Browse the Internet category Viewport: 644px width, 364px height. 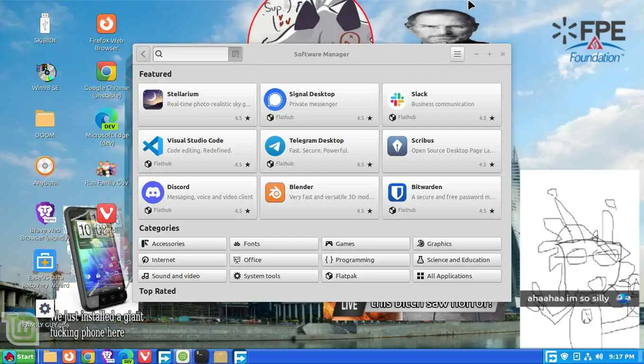tap(182, 260)
